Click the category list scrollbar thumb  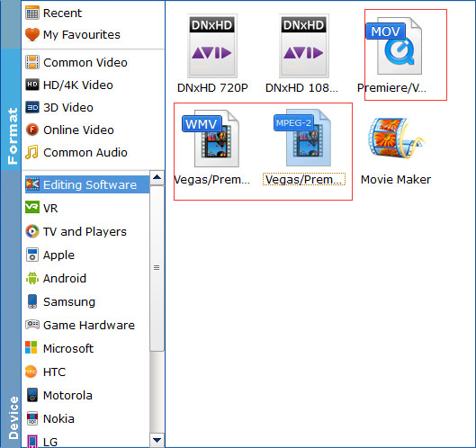point(157,268)
